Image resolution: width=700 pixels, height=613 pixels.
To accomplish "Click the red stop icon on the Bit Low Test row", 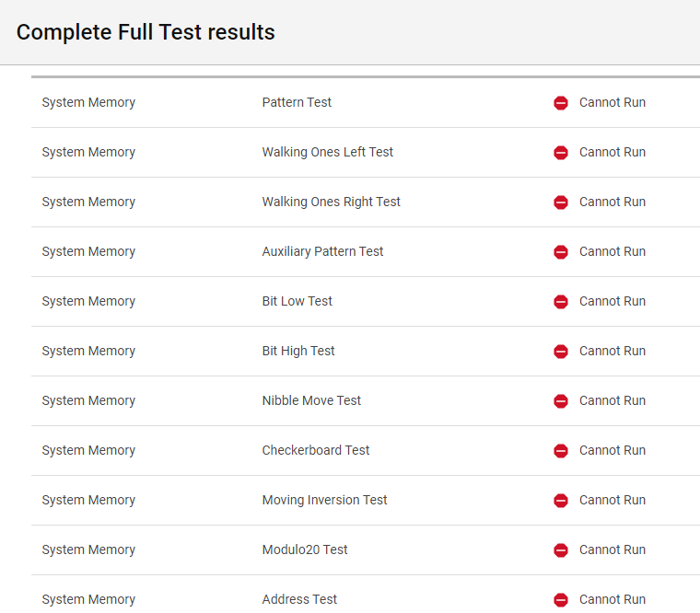I will click(561, 302).
